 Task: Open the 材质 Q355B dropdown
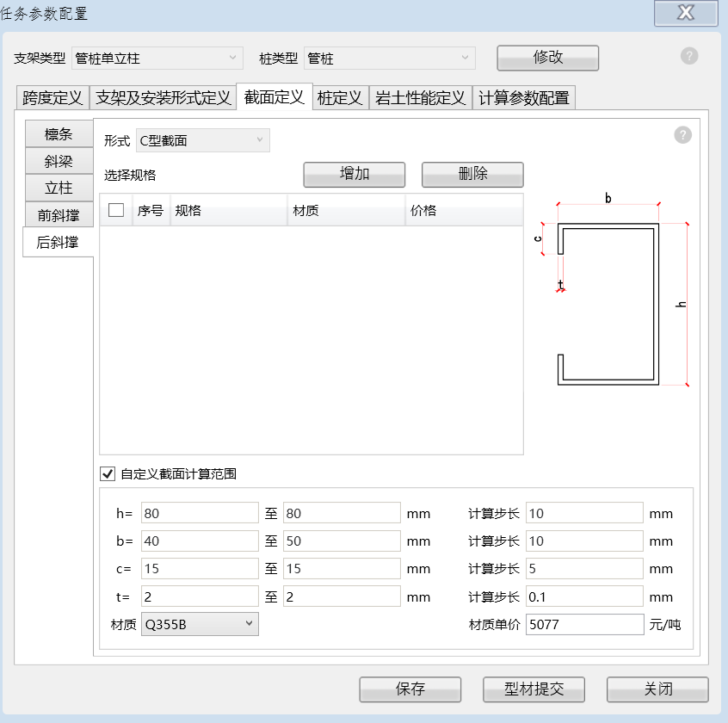[x=200, y=624]
